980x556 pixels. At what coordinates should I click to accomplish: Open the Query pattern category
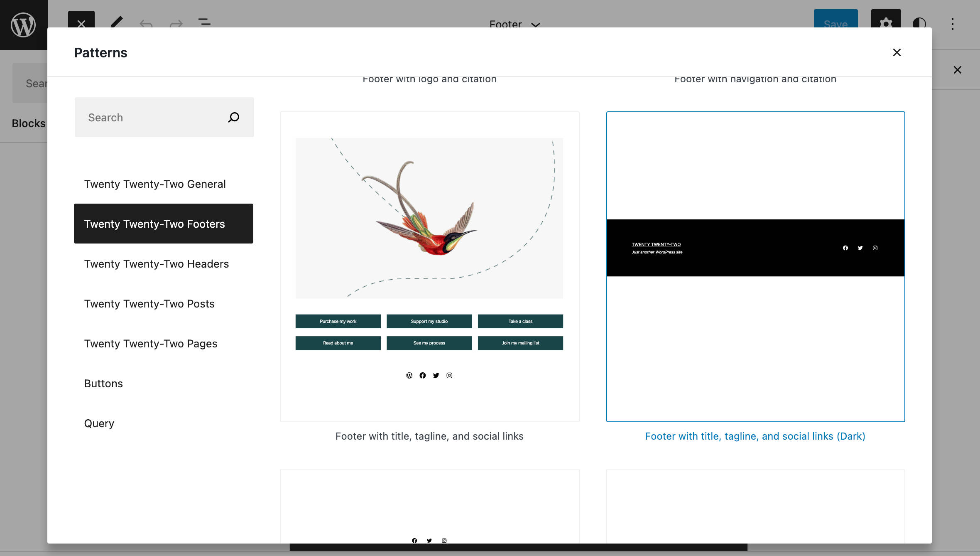coord(99,423)
